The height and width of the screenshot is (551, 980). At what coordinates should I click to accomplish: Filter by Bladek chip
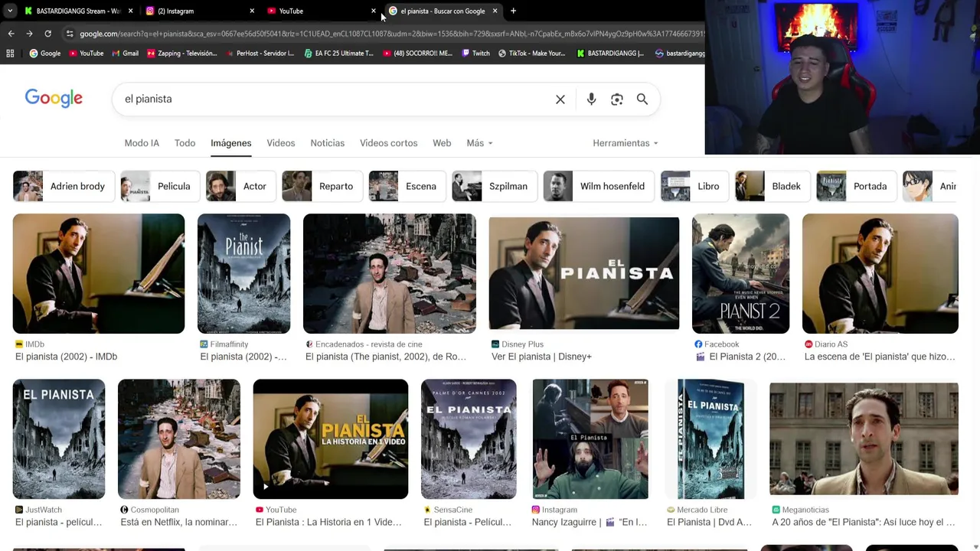point(773,186)
